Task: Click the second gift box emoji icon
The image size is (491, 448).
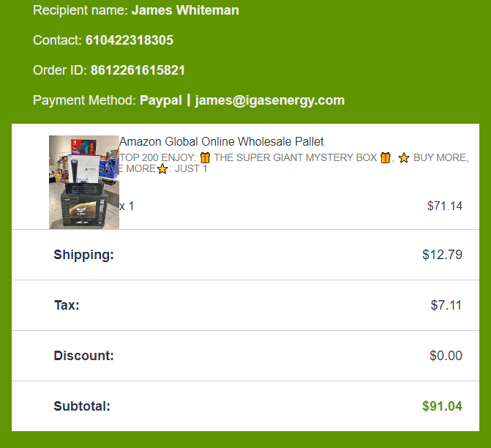Action: pyautogui.click(x=386, y=157)
